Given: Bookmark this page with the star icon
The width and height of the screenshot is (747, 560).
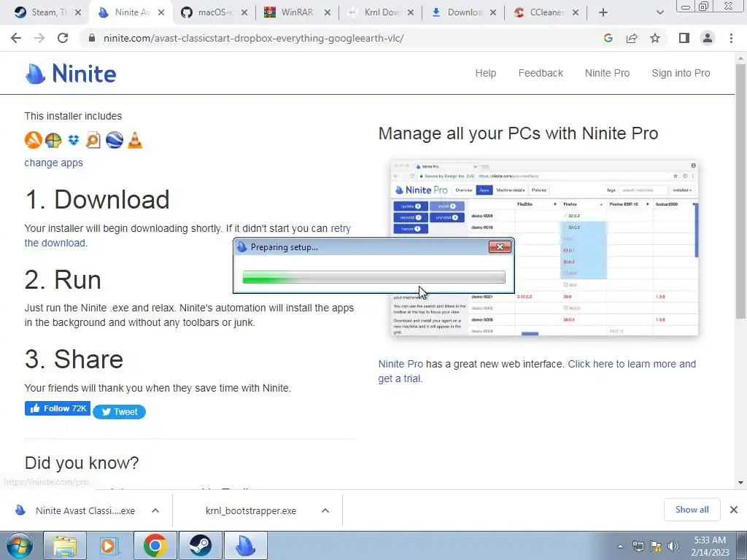Looking at the screenshot, I should pyautogui.click(x=655, y=38).
